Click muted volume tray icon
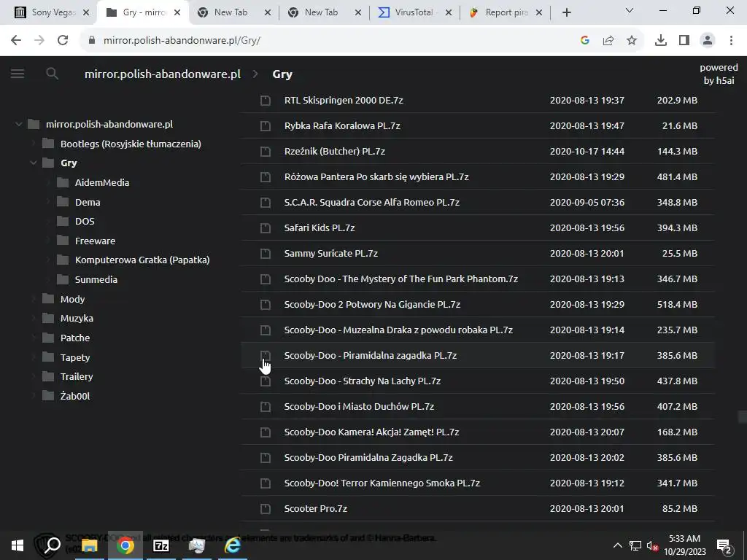Image resolution: width=747 pixels, height=560 pixels. (652, 545)
